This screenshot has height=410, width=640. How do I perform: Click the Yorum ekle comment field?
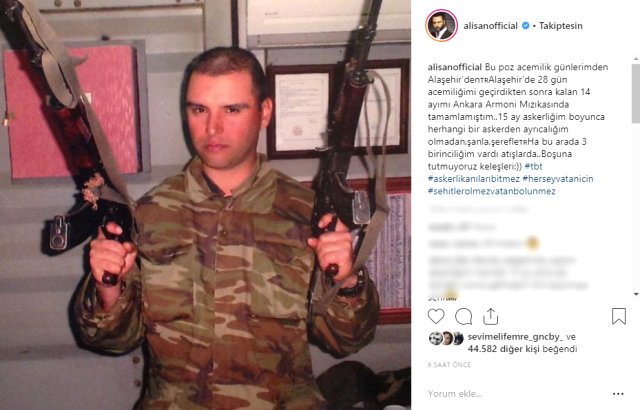[x=514, y=394]
